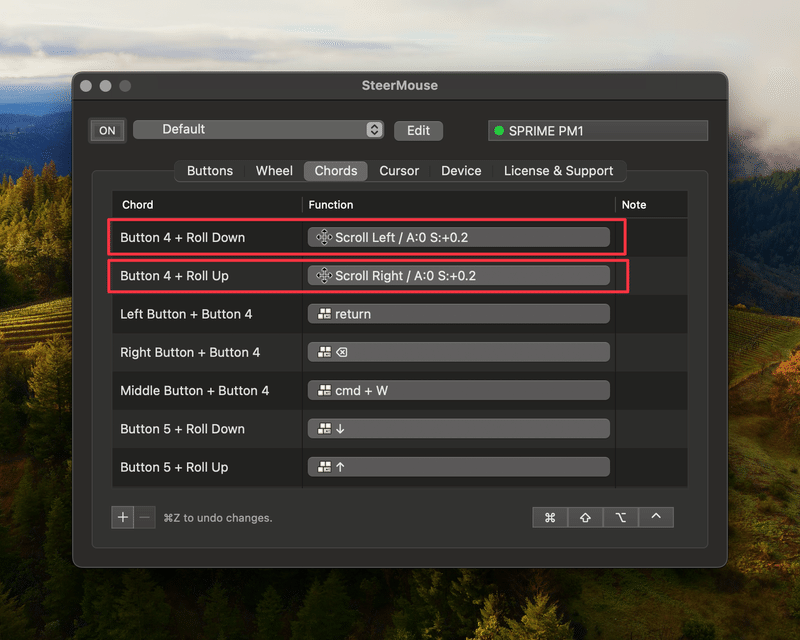Go to License & Support tab
This screenshot has width=800, height=640.
coord(558,171)
